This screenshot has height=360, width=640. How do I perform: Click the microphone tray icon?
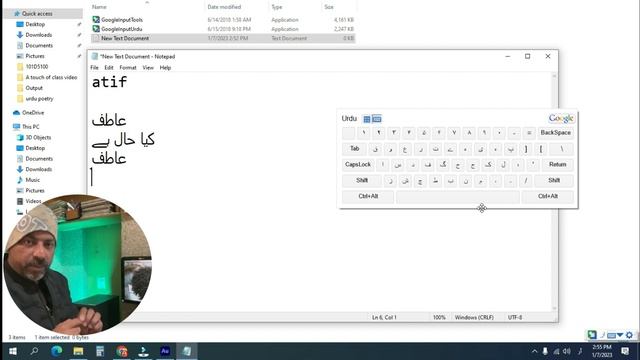tap(545, 351)
